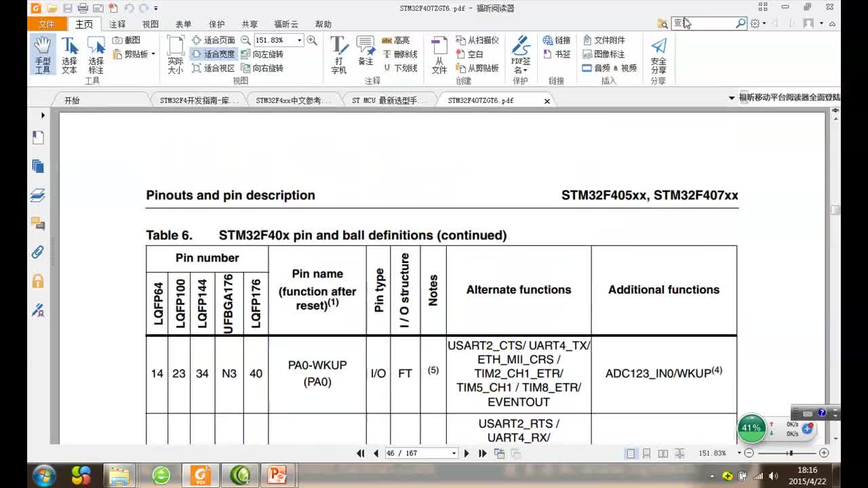Open the Share ribbon tab (共享)

coord(250,24)
